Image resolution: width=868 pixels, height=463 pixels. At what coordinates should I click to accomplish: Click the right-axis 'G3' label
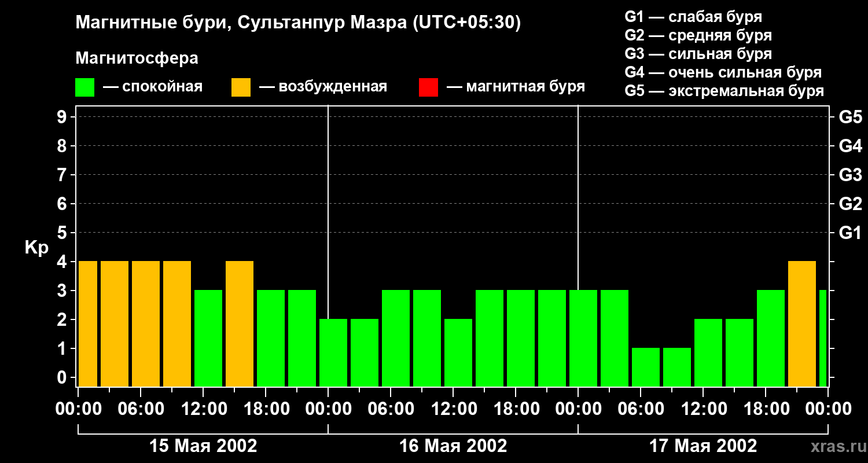pos(850,175)
